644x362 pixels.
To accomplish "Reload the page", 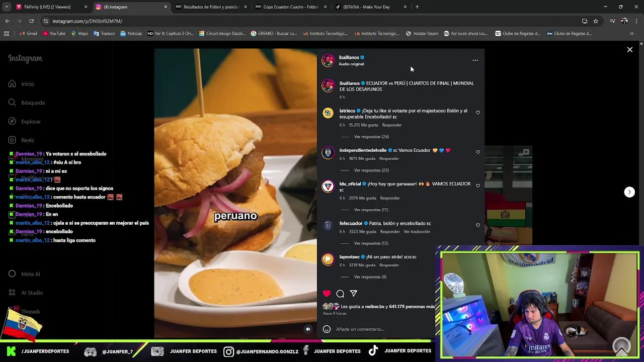I will pos(31,21).
